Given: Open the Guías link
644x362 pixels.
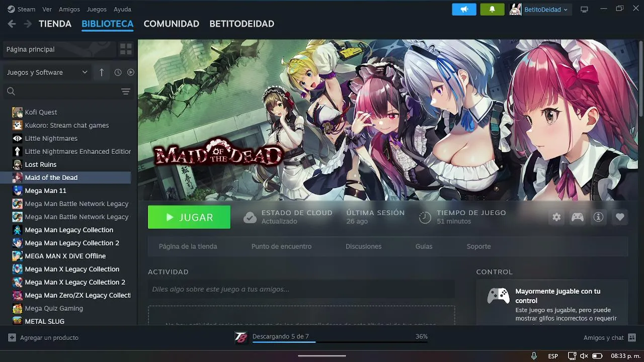Looking at the screenshot, I should [424, 246].
